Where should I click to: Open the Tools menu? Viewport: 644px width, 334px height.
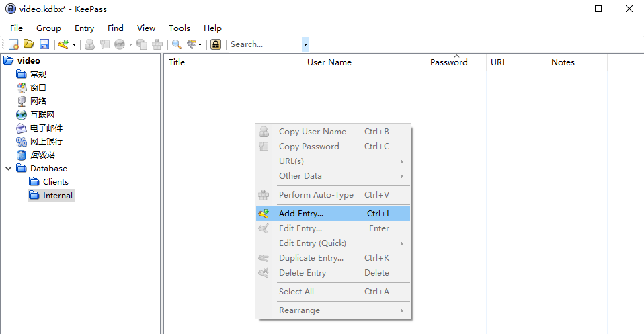point(179,28)
